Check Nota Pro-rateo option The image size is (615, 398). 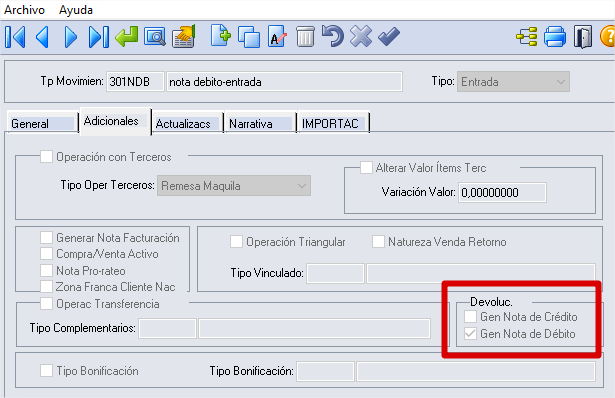click(x=46, y=271)
